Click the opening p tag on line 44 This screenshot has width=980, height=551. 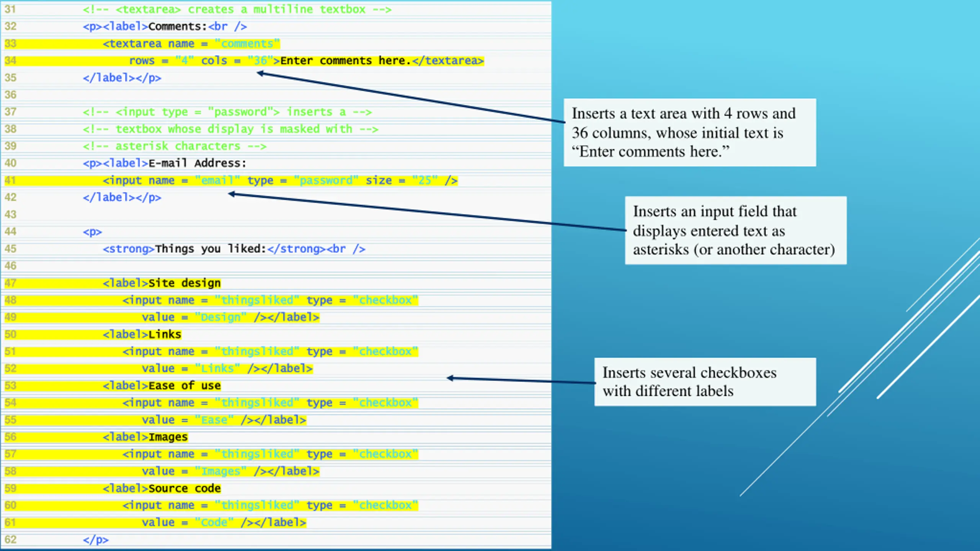(x=92, y=232)
